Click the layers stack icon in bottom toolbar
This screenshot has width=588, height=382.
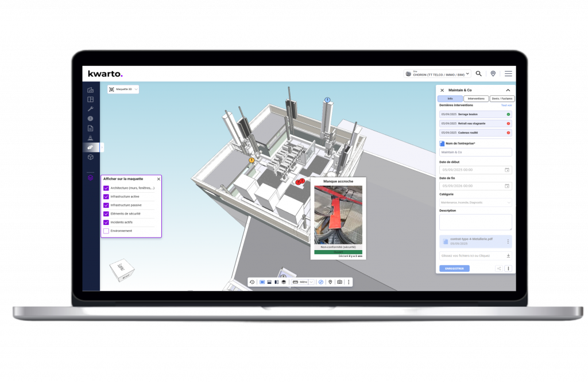click(x=284, y=282)
